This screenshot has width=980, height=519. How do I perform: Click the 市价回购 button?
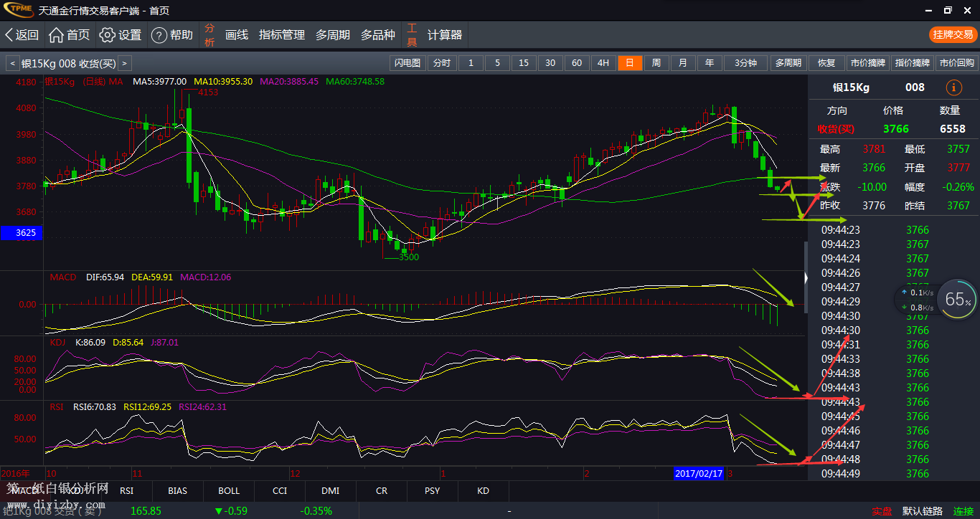(956, 63)
